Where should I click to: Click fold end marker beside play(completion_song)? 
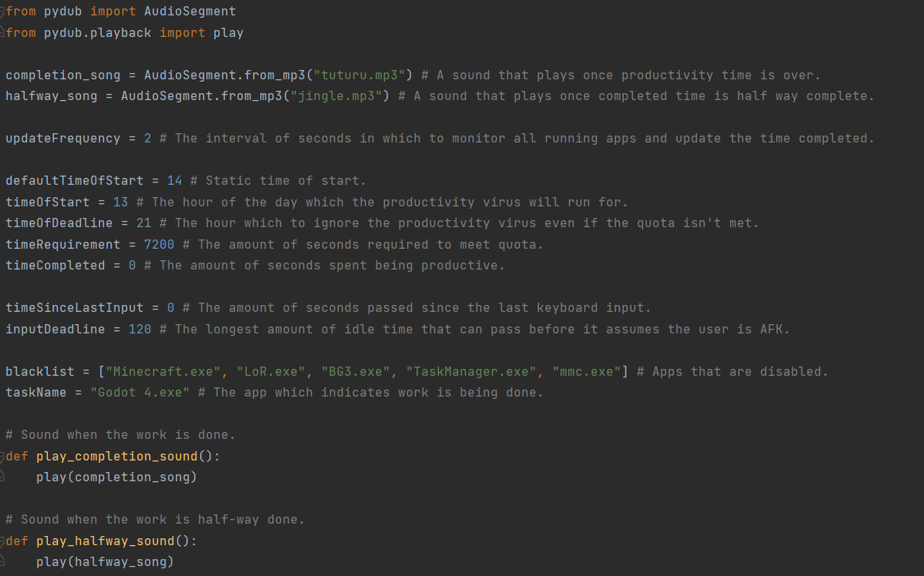click(x=2, y=477)
